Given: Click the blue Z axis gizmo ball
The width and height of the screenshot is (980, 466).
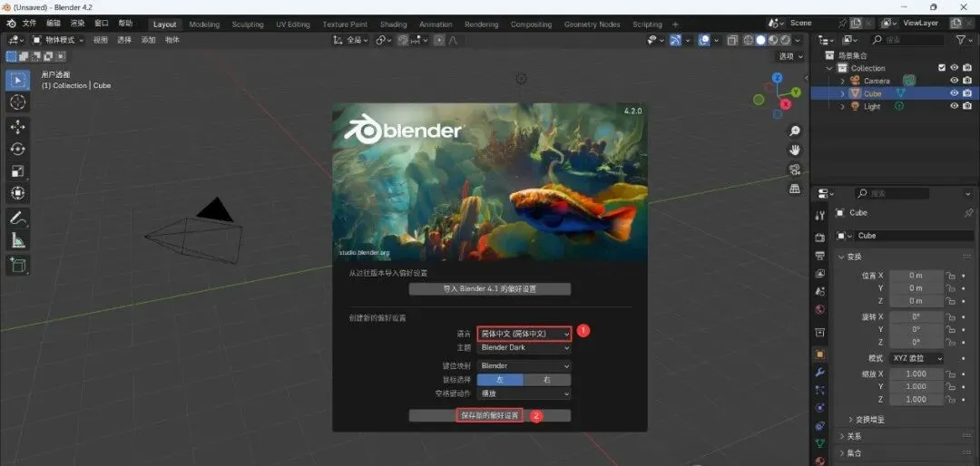Looking at the screenshot, I should (778, 78).
